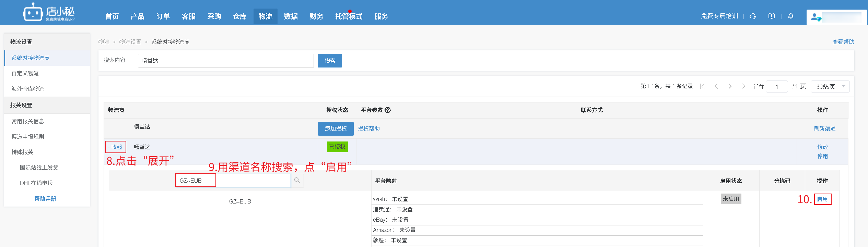Viewport: 868px width, 247px height.
Task: Open the 订单 menu
Action: point(163,16)
